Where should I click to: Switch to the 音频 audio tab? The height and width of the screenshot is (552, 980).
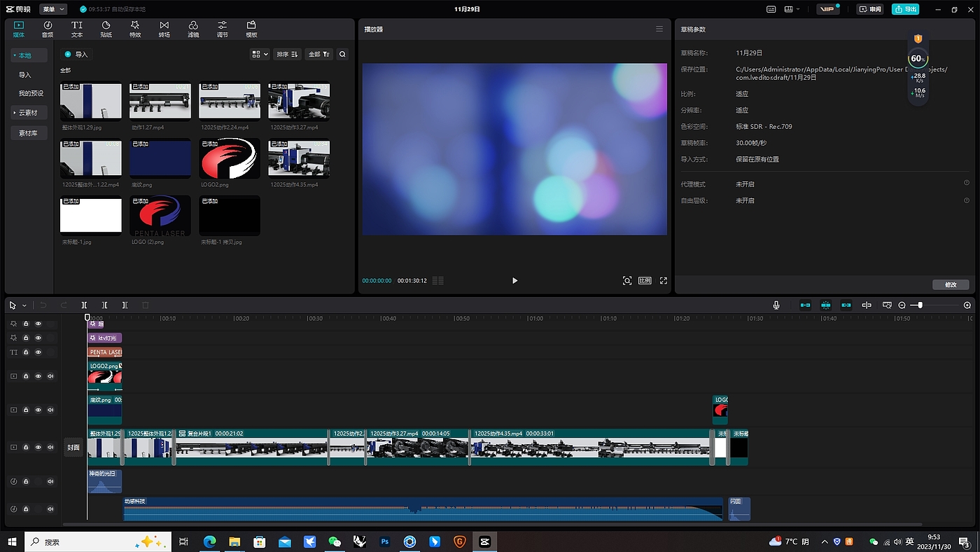pos(48,29)
